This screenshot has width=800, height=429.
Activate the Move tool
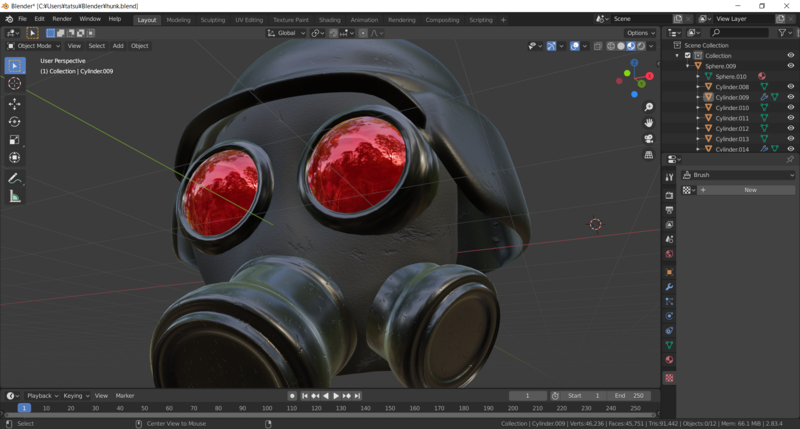pos(14,104)
